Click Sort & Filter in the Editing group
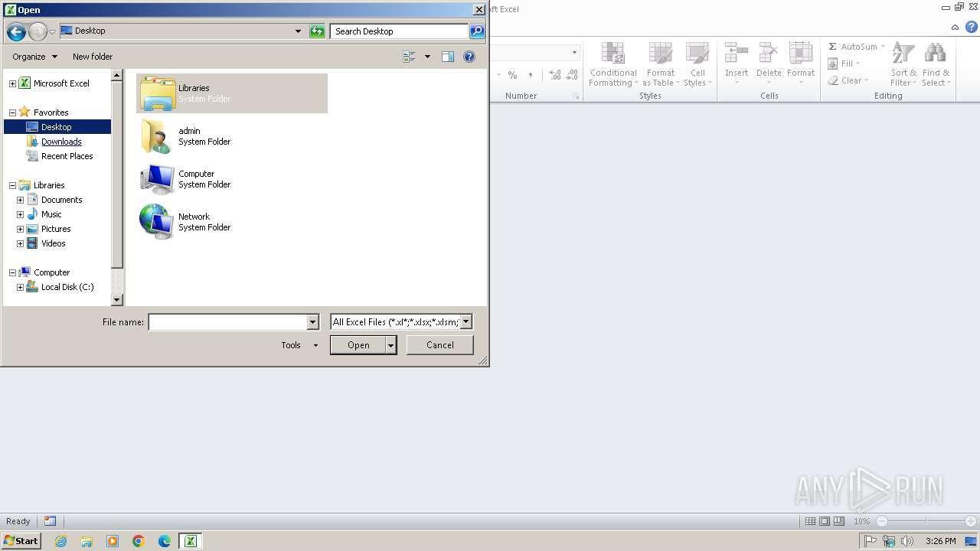 click(903, 65)
